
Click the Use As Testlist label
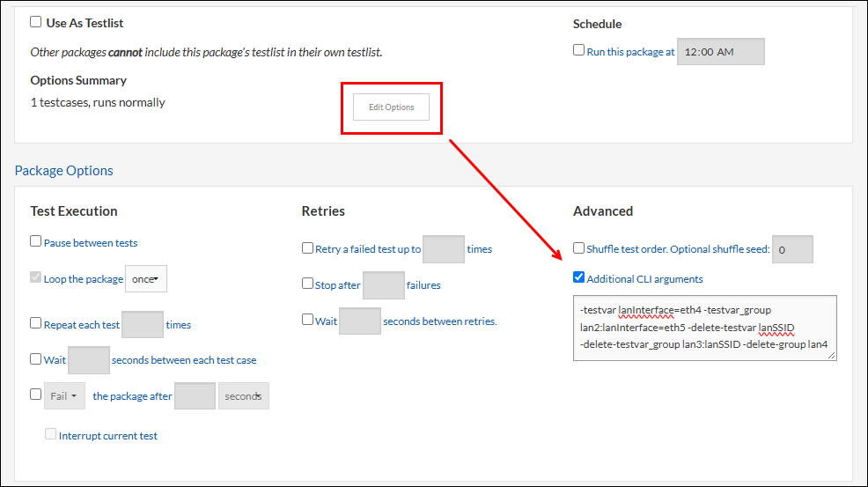click(x=85, y=23)
